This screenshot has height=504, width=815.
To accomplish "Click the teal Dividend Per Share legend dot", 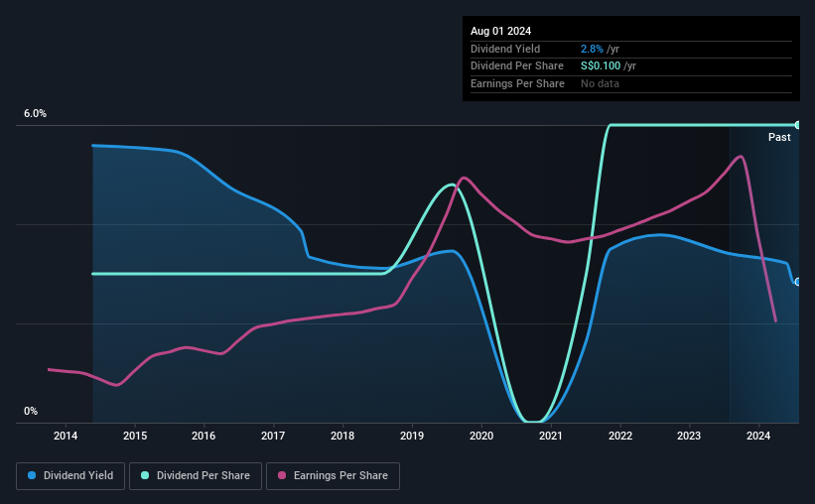I will 145,475.
